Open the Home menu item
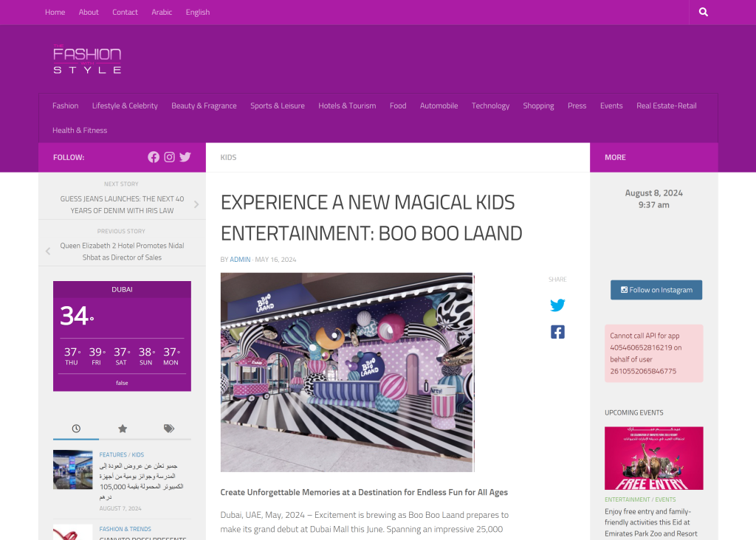The width and height of the screenshot is (756, 540). [x=55, y=12]
